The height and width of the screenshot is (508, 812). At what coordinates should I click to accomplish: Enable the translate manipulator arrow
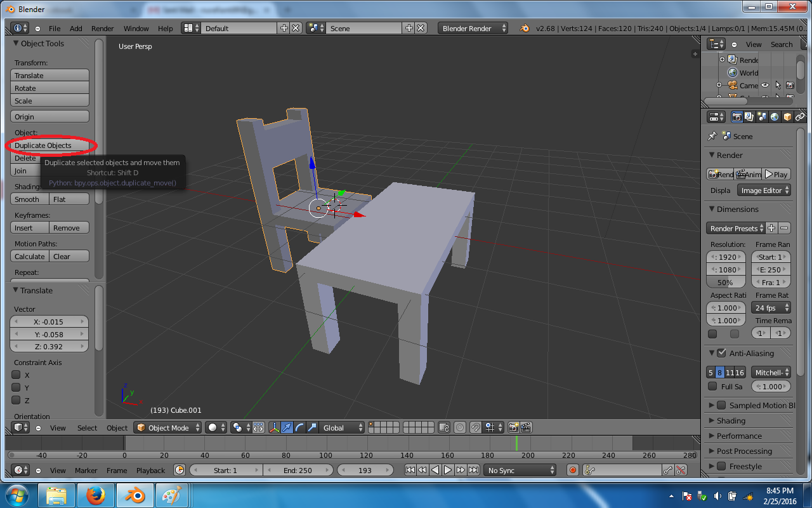pos(287,427)
